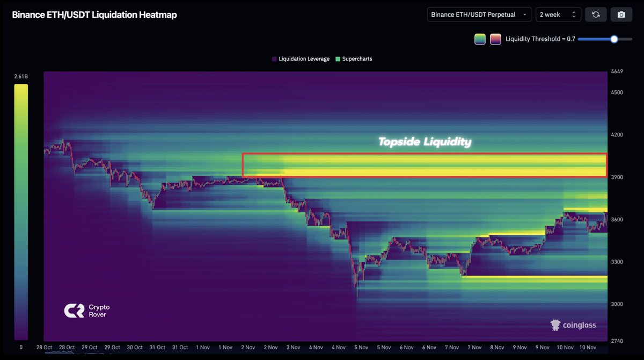Click the 3000 price axis label
Screen dimensions: 644x360
coord(616,304)
